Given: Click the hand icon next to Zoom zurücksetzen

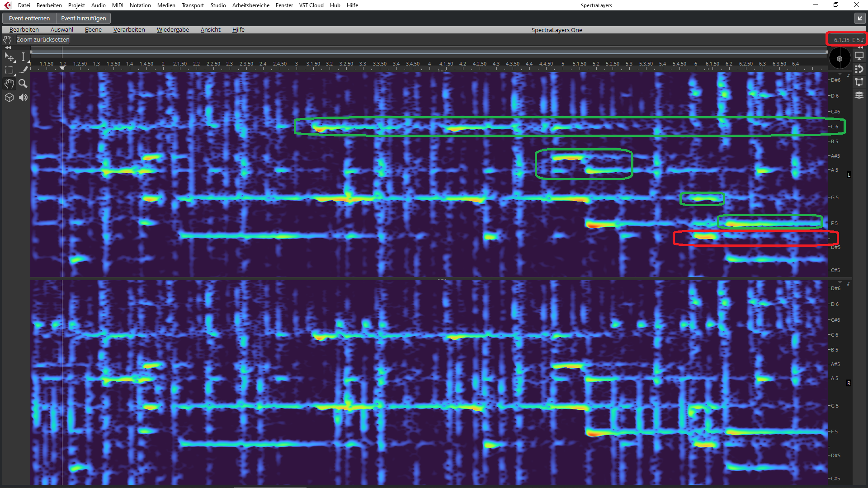Looking at the screenshot, I should click(x=7, y=40).
